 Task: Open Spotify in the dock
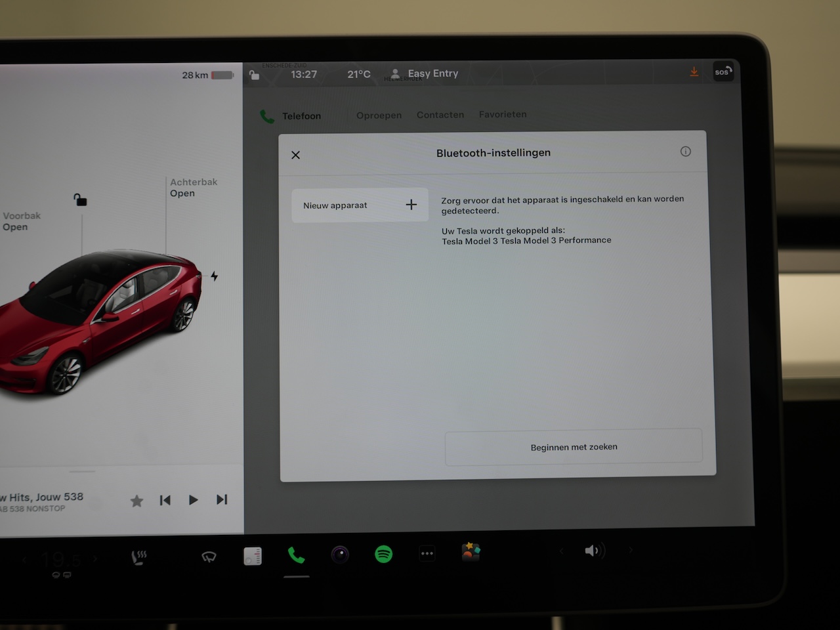[383, 554]
